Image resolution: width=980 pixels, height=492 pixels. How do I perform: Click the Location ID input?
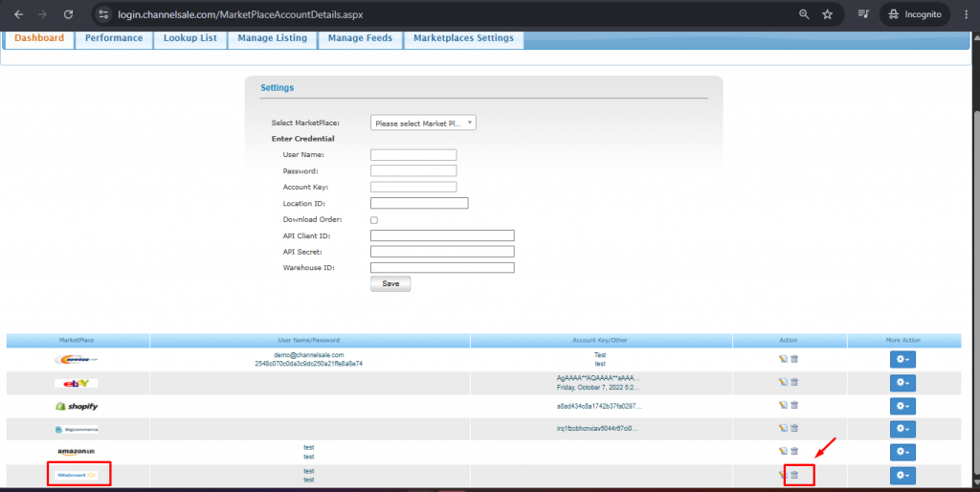coord(419,203)
